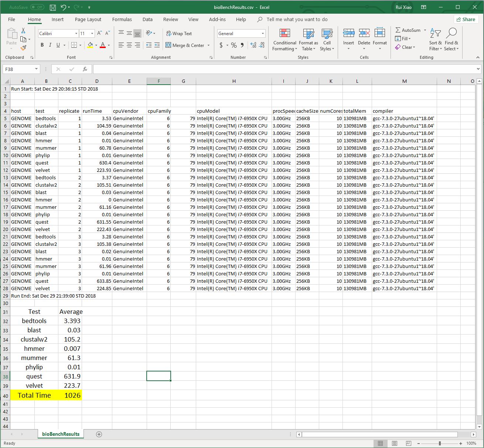
Task: Click the Save icon in title bar
Action: (x=53, y=7)
